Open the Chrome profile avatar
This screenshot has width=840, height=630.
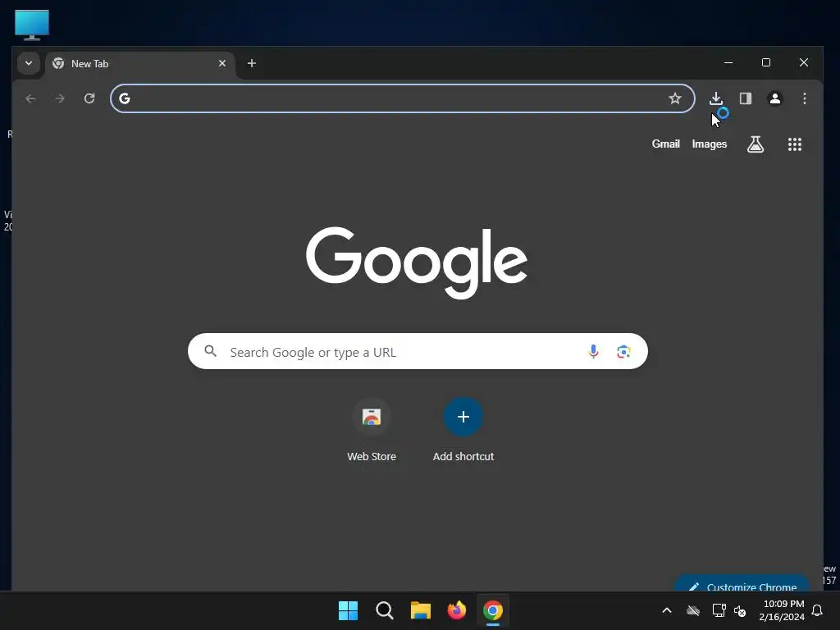774,98
